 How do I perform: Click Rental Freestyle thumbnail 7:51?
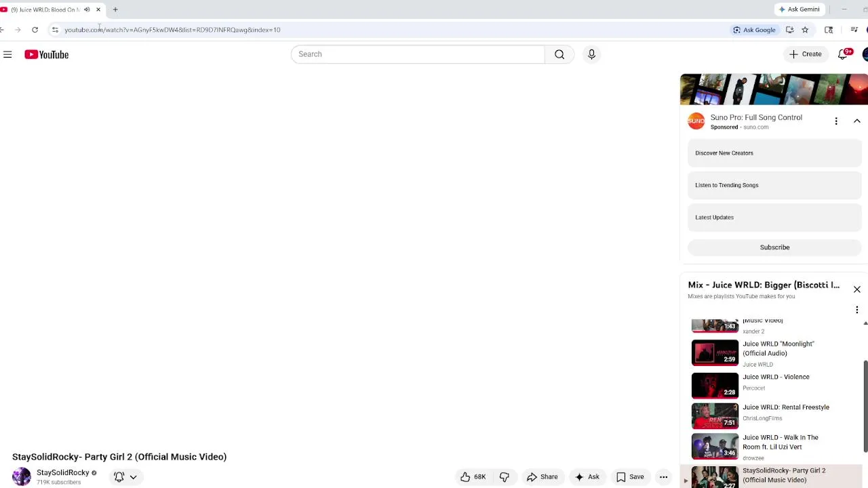coord(715,416)
